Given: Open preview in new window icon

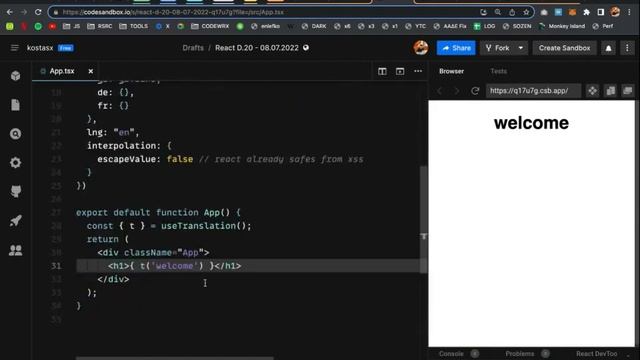Looking at the screenshot, I should 628,91.
